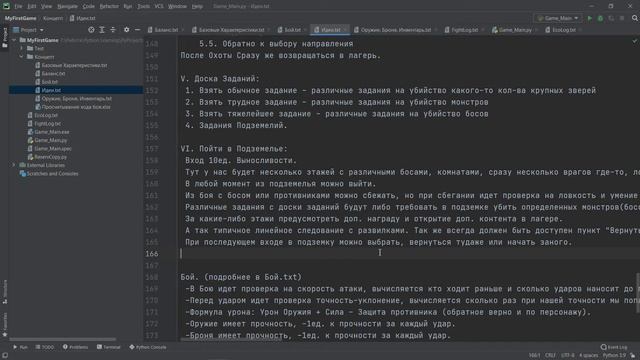Click CRLF line separator in status bar
The width and height of the screenshot is (640, 360).
(x=550, y=356)
